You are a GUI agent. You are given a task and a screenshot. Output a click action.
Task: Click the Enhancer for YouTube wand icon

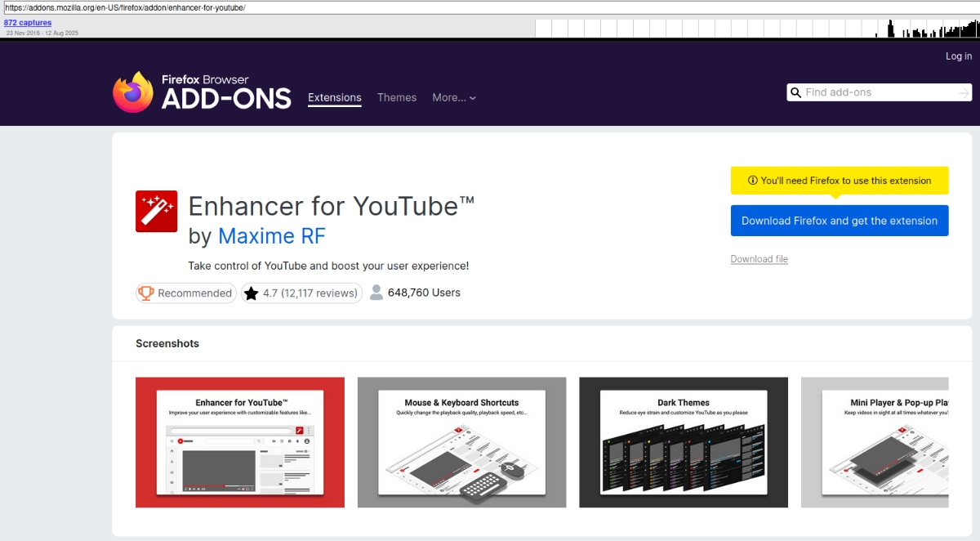pyautogui.click(x=157, y=212)
